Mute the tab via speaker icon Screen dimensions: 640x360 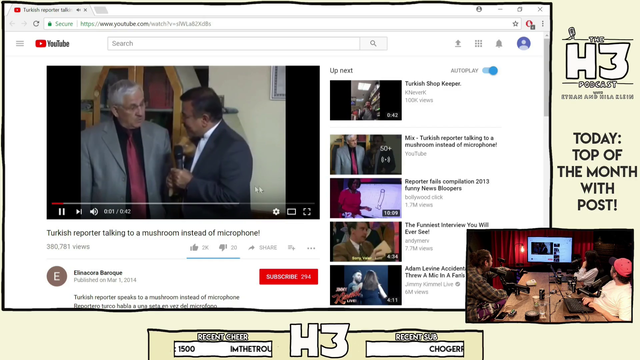coord(78,10)
